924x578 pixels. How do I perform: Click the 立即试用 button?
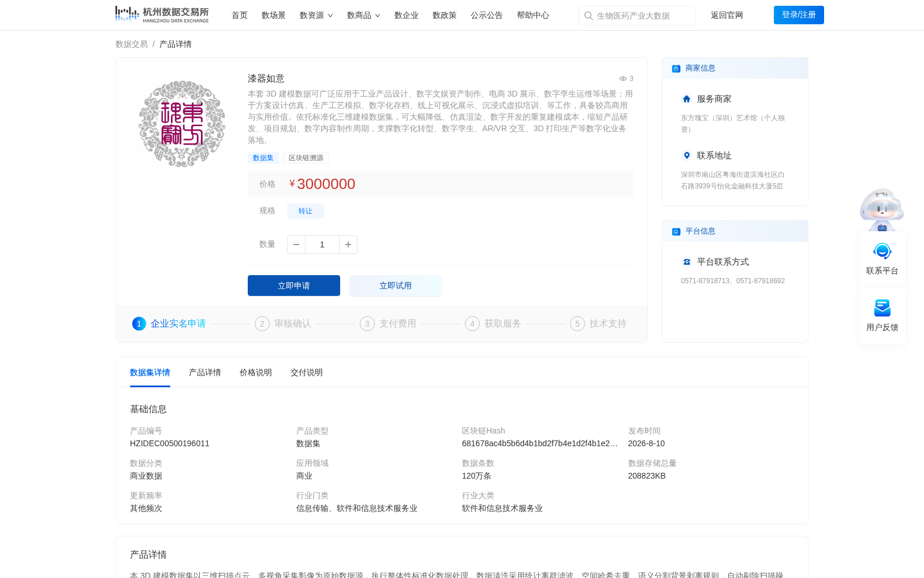pos(396,286)
